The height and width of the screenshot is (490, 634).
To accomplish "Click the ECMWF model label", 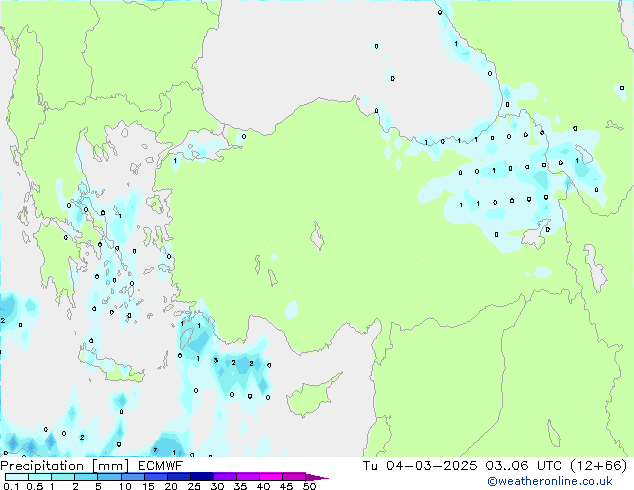I will click(161, 466).
